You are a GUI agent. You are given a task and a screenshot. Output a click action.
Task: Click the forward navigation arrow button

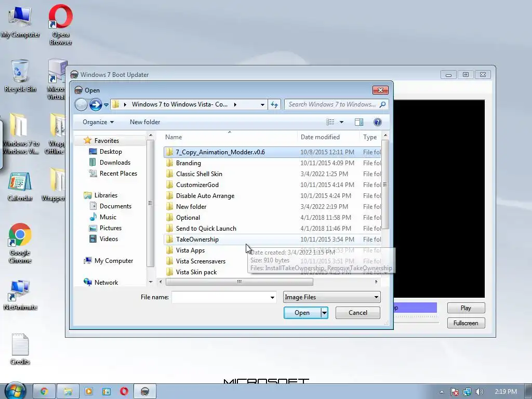(96, 104)
